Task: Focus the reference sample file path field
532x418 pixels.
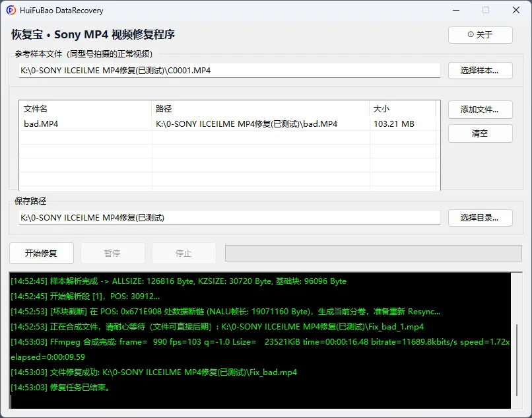Action: pyautogui.click(x=230, y=71)
